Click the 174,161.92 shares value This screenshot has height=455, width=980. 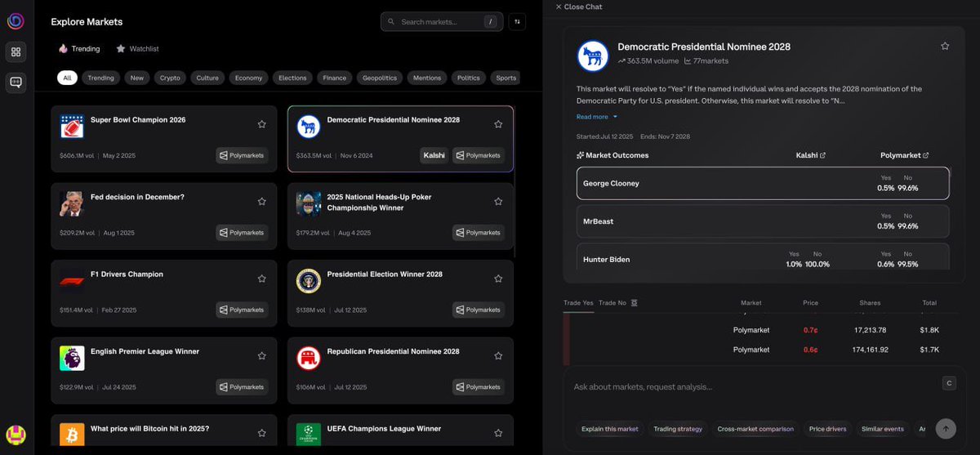click(x=870, y=350)
